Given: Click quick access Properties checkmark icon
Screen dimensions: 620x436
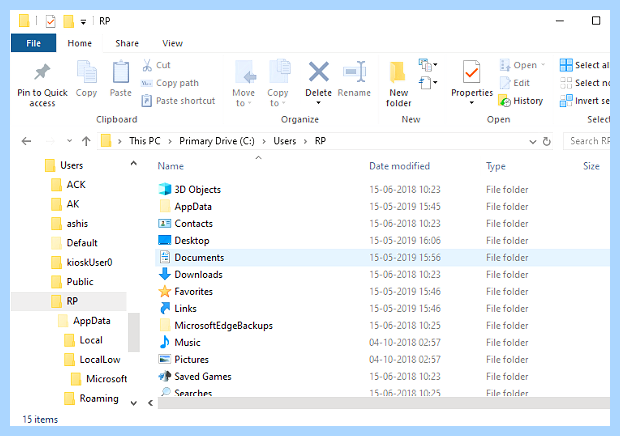Looking at the screenshot, I should click(x=51, y=21).
